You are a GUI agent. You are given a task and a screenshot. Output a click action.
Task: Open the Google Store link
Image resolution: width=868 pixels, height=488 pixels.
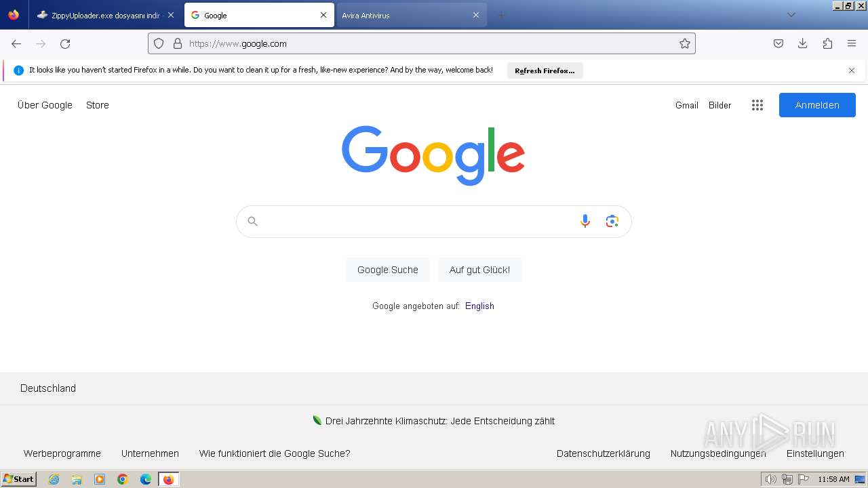pos(98,105)
